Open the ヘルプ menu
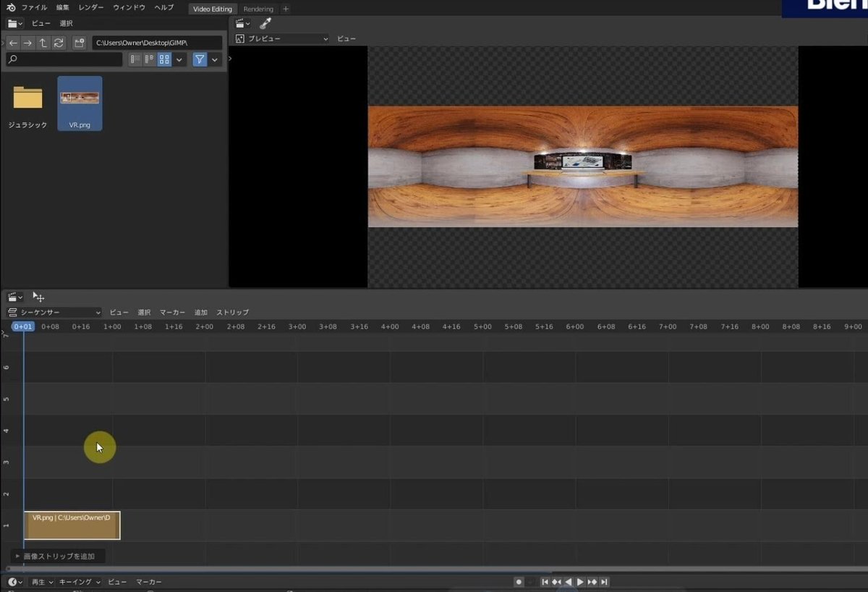The height and width of the screenshot is (592, 868). (164, 8)
